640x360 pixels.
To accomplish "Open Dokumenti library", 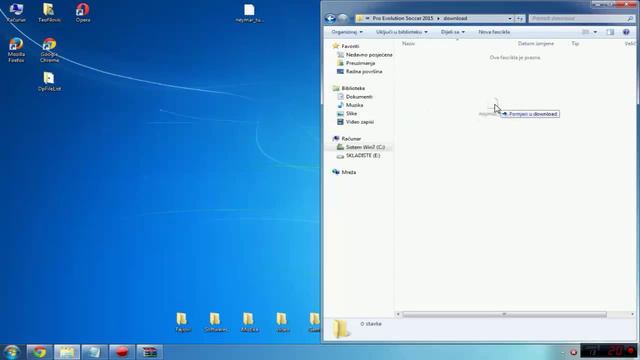I will (359, 97).
